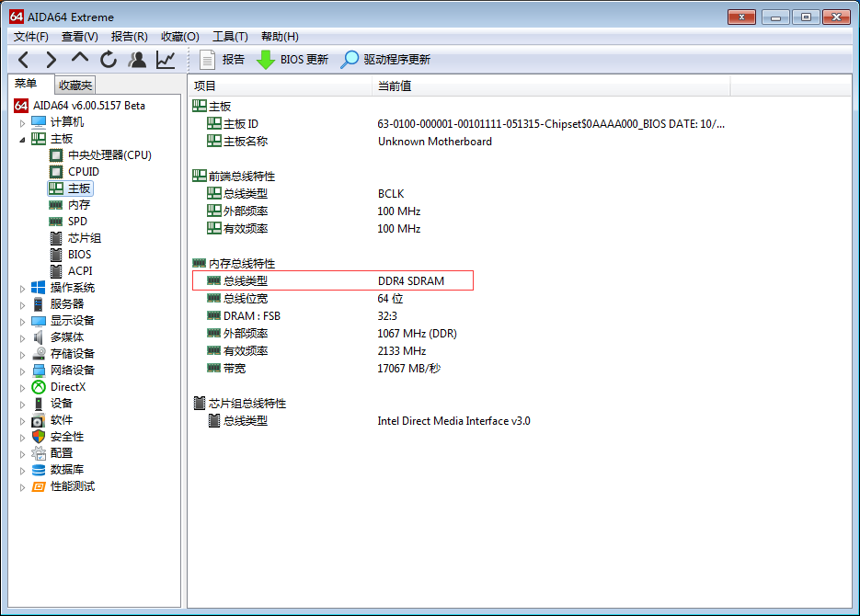860x616 pixels.
Task: Click the 报告 report toolbar button
Action: pyautogui.click(x=223, y=60)
